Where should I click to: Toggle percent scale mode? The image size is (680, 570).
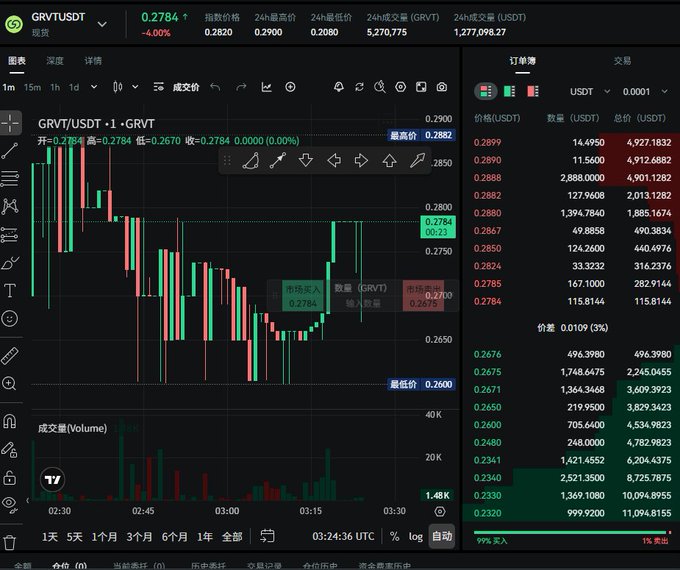coord(394,537)
